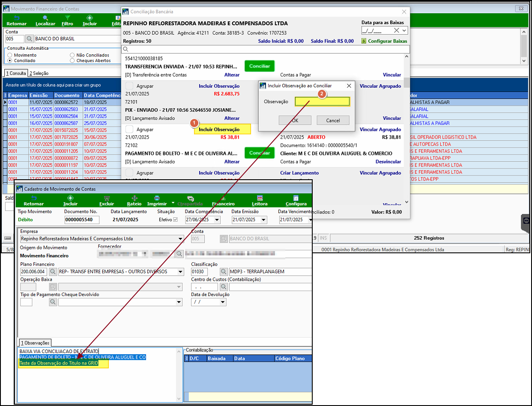Image resolution: width=532 pixels, height=406 pixels.
Task: Click Conciliação Bancária search field
Action: click(266, 49)
